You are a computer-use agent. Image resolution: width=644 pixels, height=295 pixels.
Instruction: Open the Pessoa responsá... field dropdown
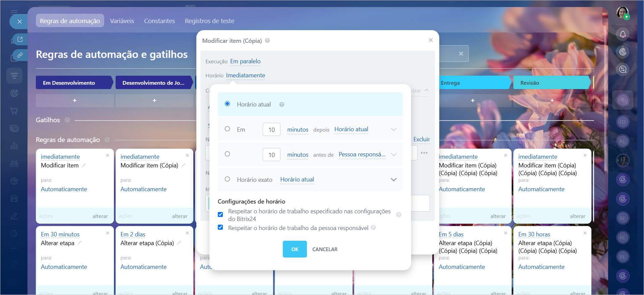(362, 154)
